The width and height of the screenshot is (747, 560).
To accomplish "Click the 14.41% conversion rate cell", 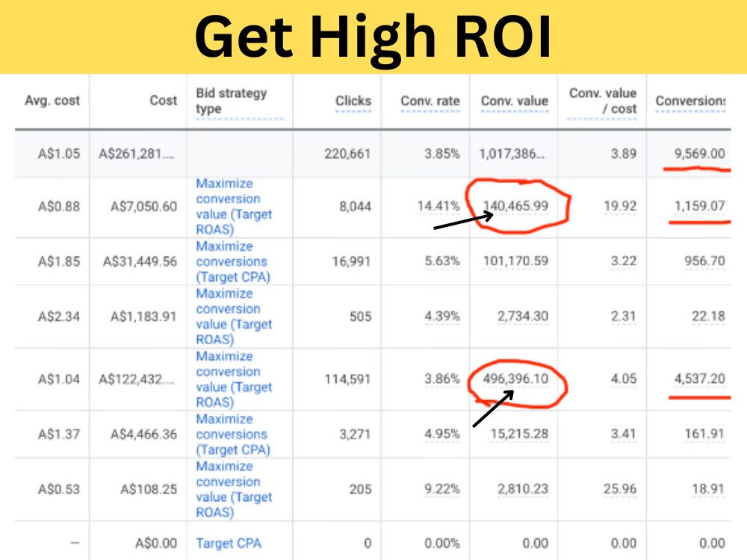I will tap(438, 206).
